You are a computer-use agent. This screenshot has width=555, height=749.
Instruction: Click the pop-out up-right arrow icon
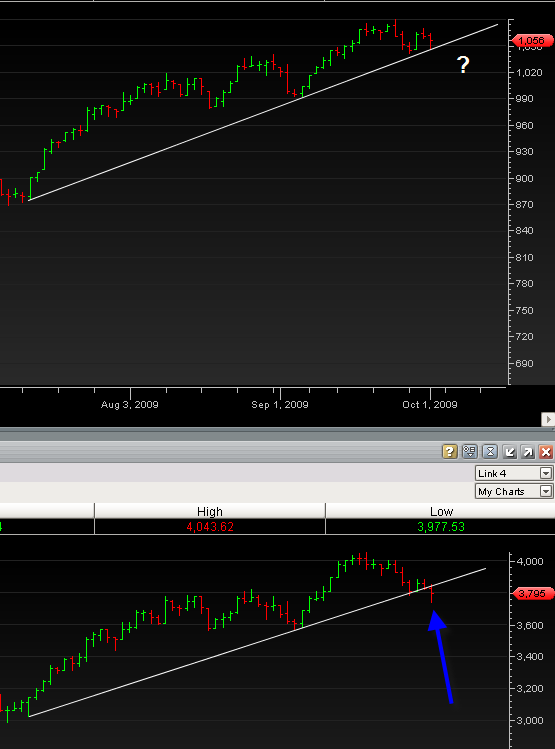tap(527, 451)
